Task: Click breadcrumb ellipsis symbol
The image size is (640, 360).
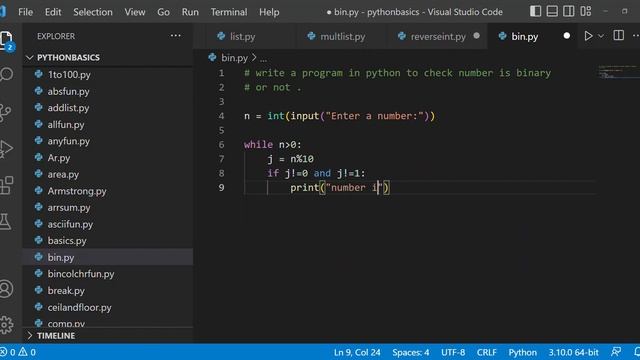Action: pos(263,59)
